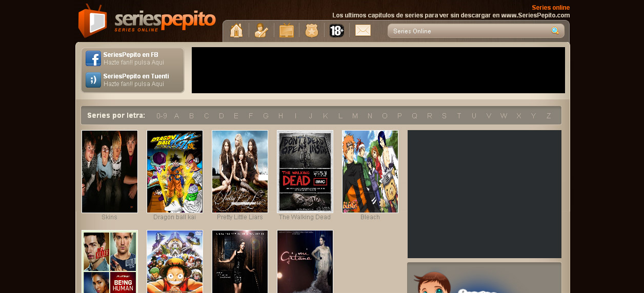Click the envelope contact icon

363,31
